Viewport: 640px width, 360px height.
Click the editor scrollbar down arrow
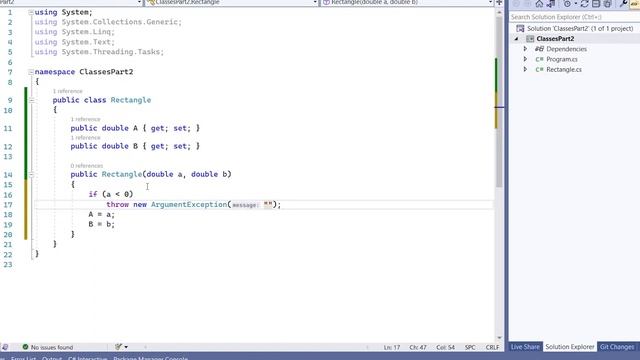tap(499, 338)
